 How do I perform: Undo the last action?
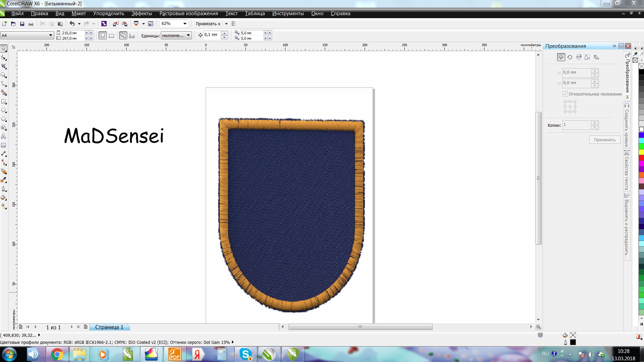(x=72, y=24)
